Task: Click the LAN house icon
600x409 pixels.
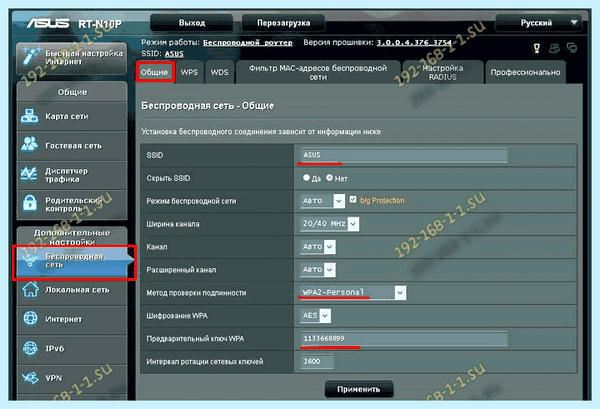Action: coord(30,290)
